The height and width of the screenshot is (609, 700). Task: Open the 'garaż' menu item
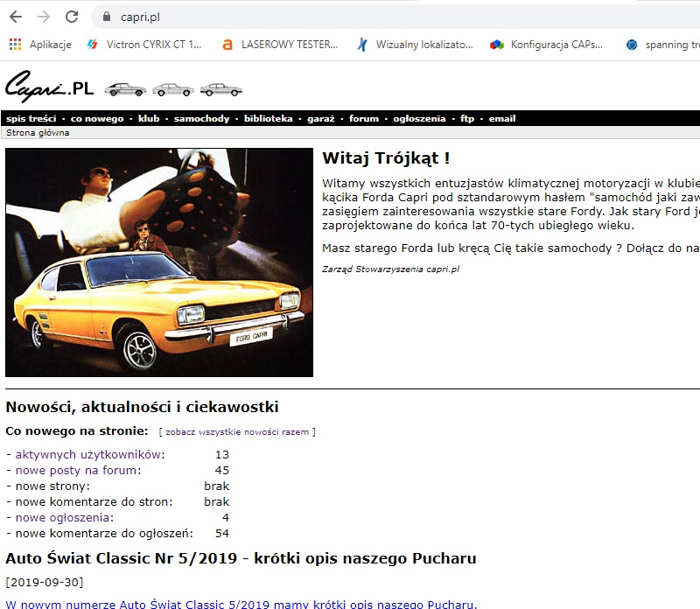tap(321, 118)
